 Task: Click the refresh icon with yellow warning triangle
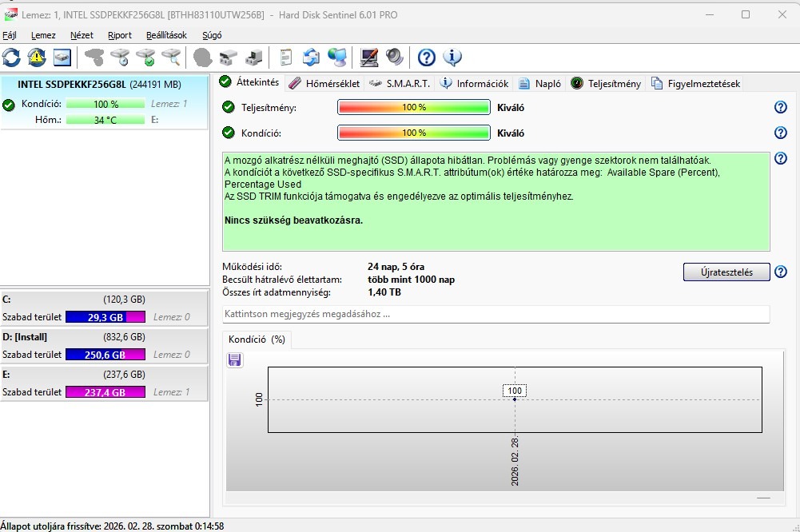click(x=37, y=58)
